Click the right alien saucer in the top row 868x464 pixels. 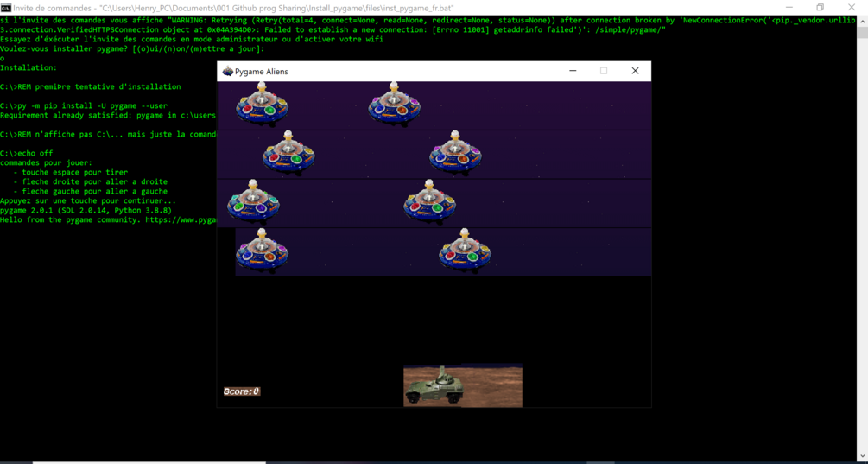coord(394,104)
